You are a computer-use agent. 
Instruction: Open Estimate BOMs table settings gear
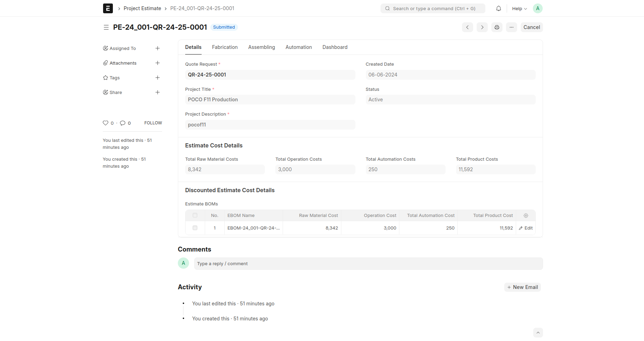(x=526, y=216)
